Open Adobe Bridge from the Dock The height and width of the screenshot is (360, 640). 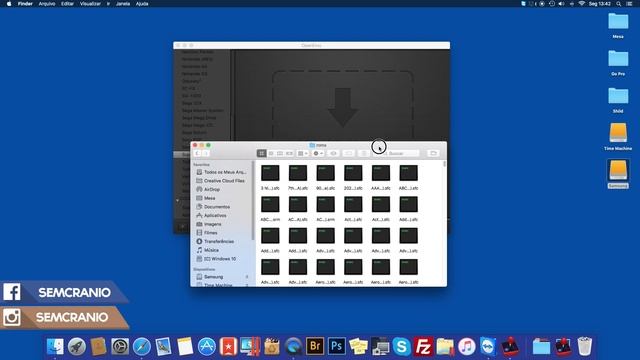315,347
